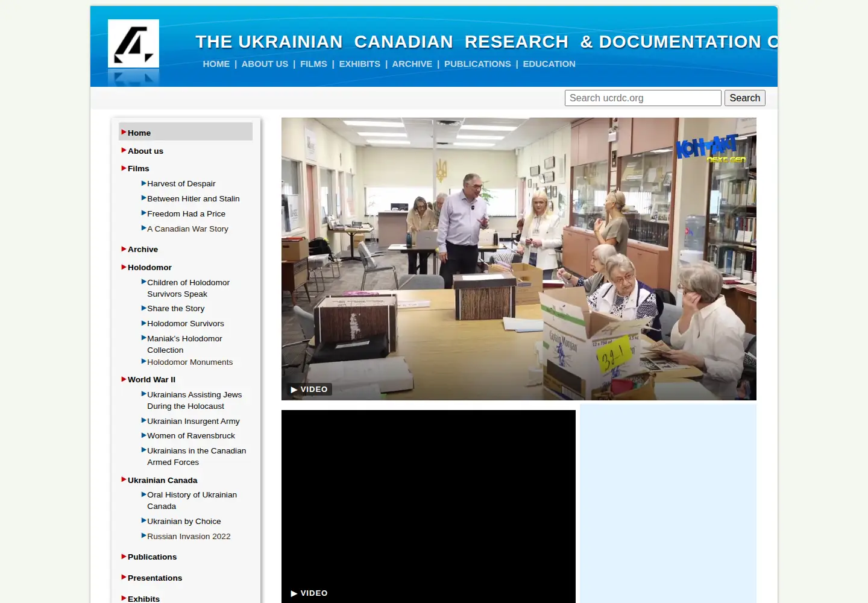The height and width of the screenshot is (603, 868).
Task: Open Harvest of Despair film link
Action: 181,183
